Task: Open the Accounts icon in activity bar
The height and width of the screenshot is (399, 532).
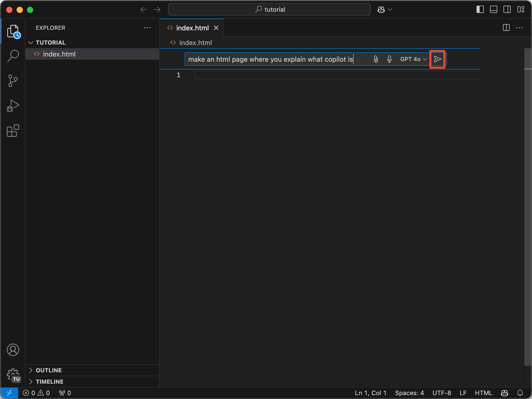Action: [x=13, y=350]
